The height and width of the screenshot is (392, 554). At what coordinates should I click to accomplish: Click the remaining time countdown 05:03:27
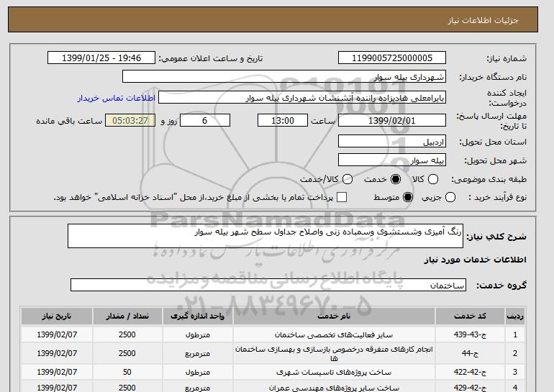click(x=130, y=120)
